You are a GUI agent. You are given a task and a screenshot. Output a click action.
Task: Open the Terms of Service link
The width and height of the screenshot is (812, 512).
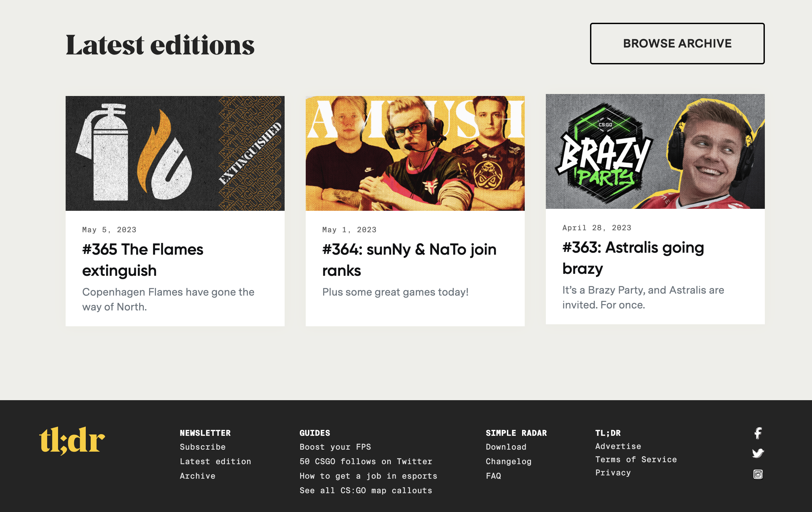click(x=636, y=460)
